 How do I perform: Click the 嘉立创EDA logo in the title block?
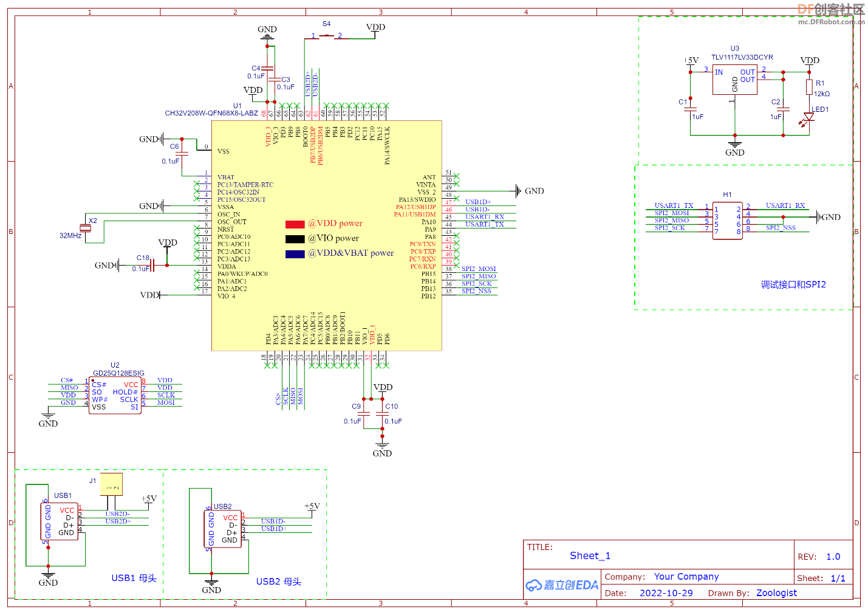coord(562,585)
